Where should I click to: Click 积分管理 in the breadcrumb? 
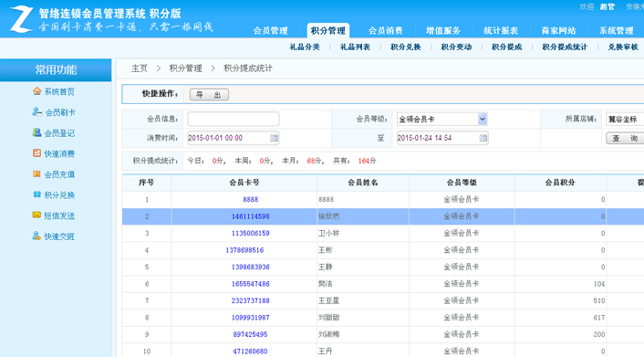coord(186,68)
